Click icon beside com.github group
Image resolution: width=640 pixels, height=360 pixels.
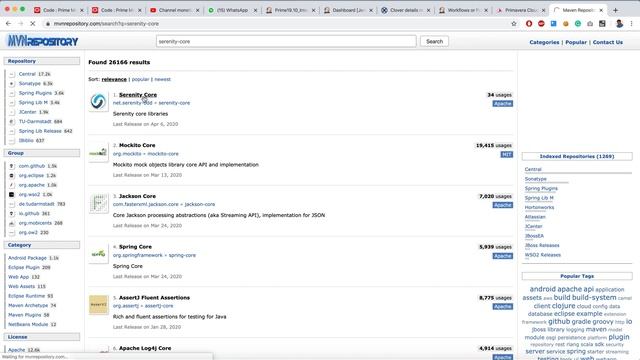(x=11, y=166)
